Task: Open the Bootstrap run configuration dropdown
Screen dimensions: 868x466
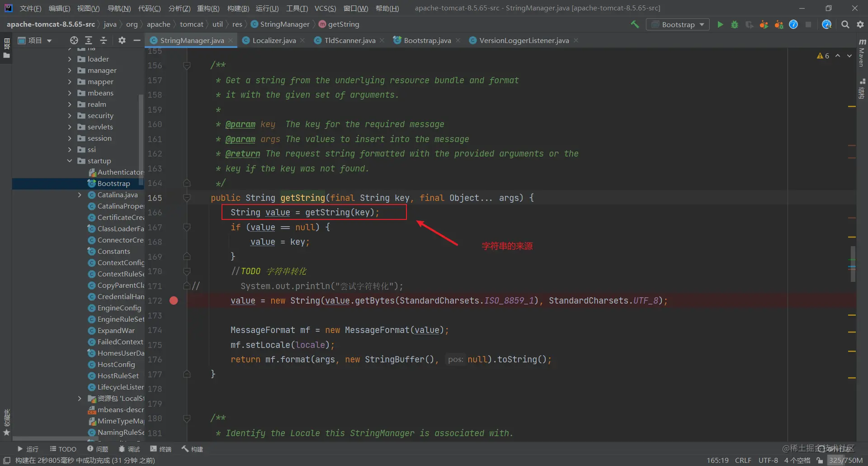Action: (678, 24)
